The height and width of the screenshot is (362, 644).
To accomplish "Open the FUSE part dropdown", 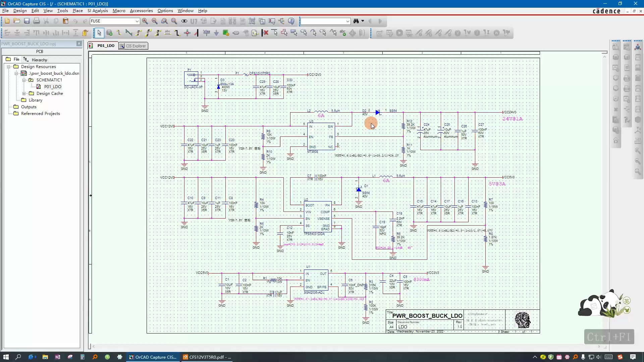I will pos(137,21).
